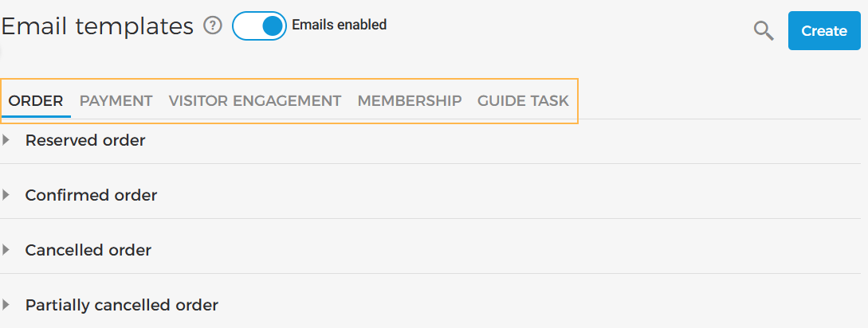Select the Confirmed order row label
This screenshot has width=868, height=328.
coord(91,195)
